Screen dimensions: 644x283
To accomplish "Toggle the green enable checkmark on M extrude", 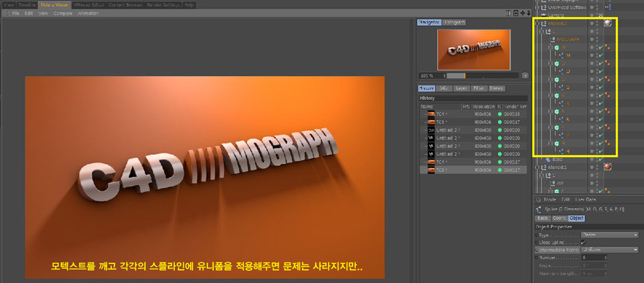I will [601, 48].
